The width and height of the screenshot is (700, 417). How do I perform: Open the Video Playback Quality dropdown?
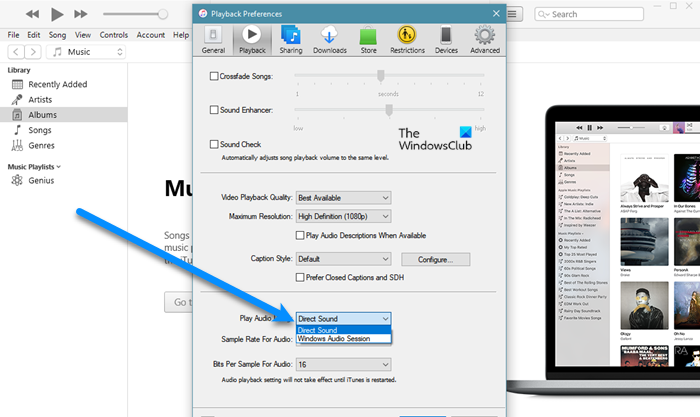pyautogui.click(x=343, y=198)
